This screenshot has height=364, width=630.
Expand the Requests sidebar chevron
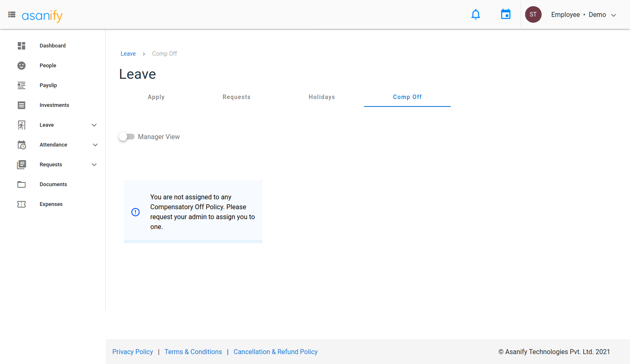pyautogui.click(x=94, y=165)
